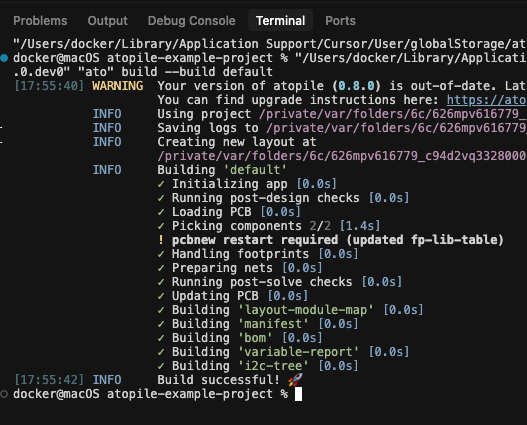527x425 pixels.
Task: Click 'Running post-design checks' text
Action: [266, 198]
